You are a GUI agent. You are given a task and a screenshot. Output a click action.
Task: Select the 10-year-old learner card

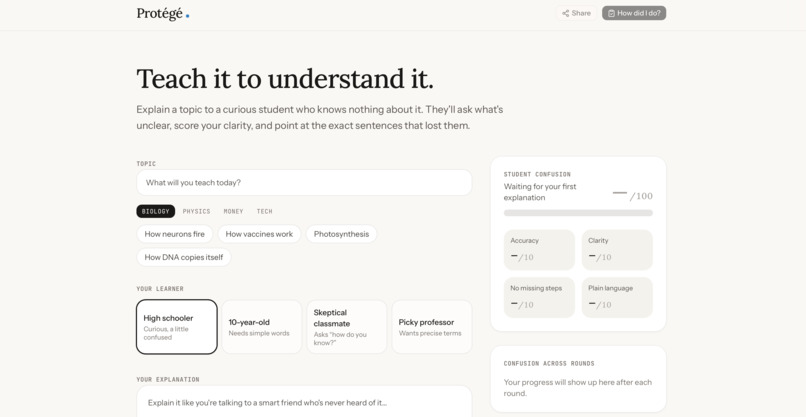(x=262, y=327)
